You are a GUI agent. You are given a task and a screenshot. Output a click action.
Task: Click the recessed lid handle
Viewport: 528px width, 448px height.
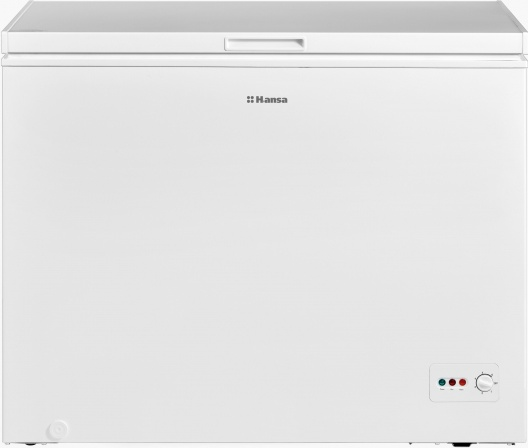click(x=265, y=44)
